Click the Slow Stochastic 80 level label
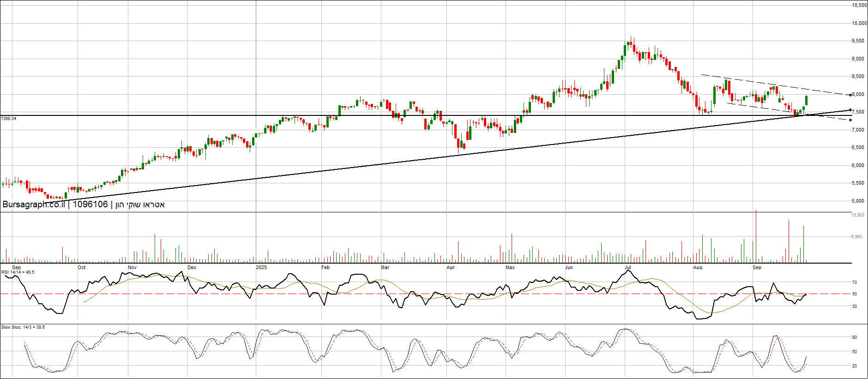 [x=855, y=337]
